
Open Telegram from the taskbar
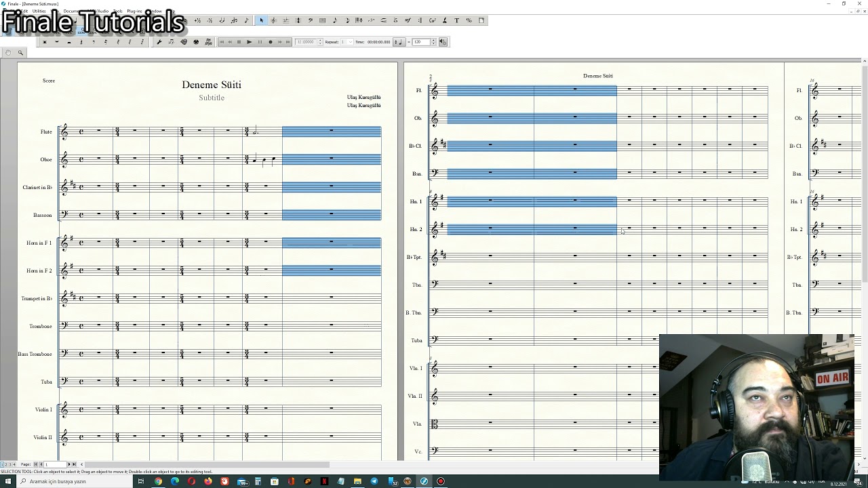tap(374, 481)
